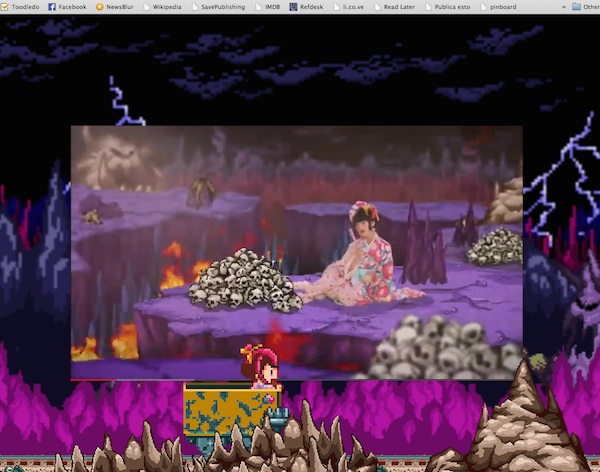This screenshot has height=472, width=600.
Task: Click the NewsBlur sun icon
Action: (x=99, y=7)
